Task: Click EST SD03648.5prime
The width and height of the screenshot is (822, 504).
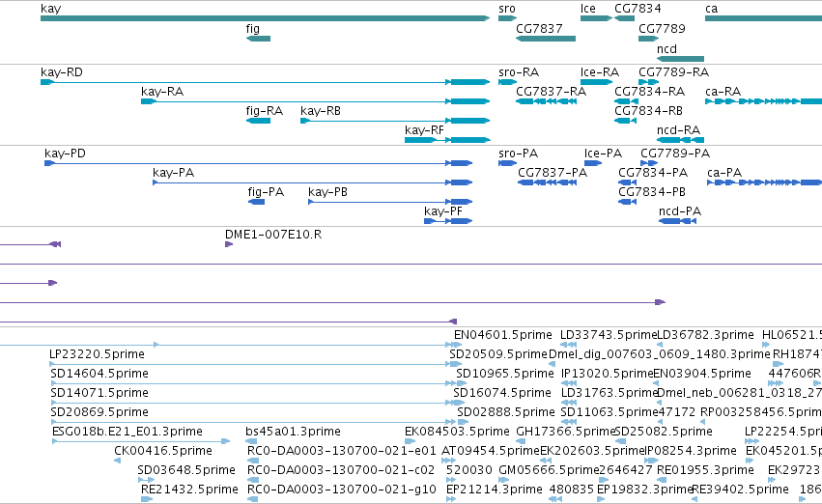Action: (x=146, y=480)
